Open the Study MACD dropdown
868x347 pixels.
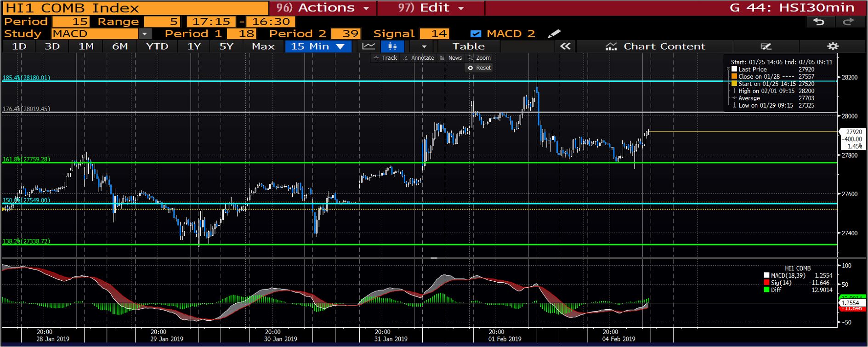click(145, 34)
